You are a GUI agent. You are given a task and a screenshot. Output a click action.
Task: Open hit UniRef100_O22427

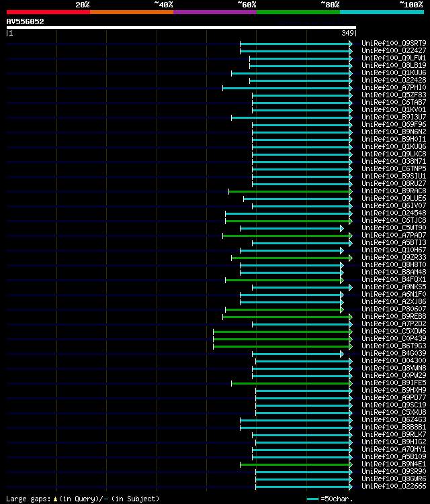click(x=394, y=50)
